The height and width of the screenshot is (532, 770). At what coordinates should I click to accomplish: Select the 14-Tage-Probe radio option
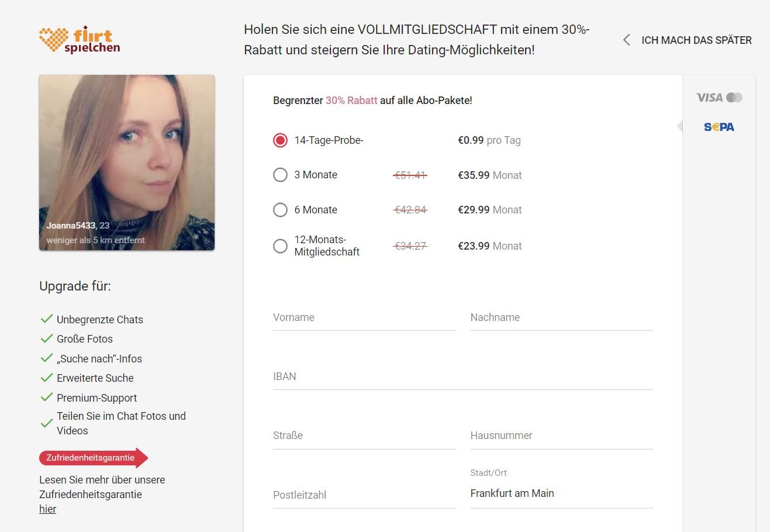pos(281,140)
